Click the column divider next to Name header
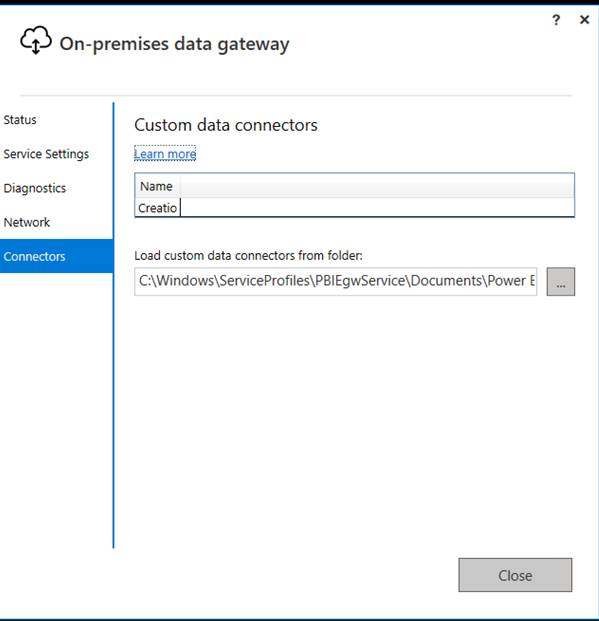The image size is (599, 621). [180, 186]
